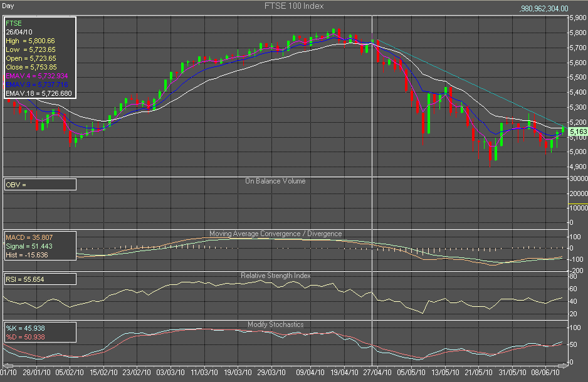Click the 5,500 price axis label
The height and width of the screenshot is (382, 588).
(578, 78)
